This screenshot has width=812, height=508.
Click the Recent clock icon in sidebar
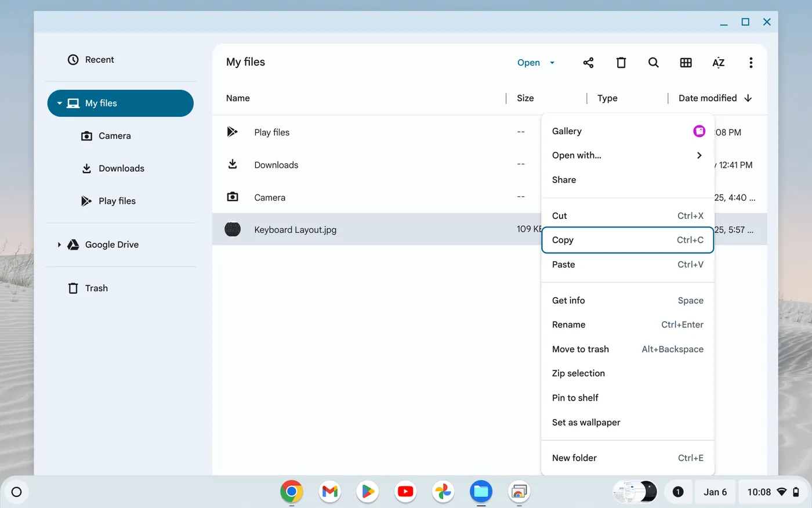pyautogui.click(x=73, y=60)
